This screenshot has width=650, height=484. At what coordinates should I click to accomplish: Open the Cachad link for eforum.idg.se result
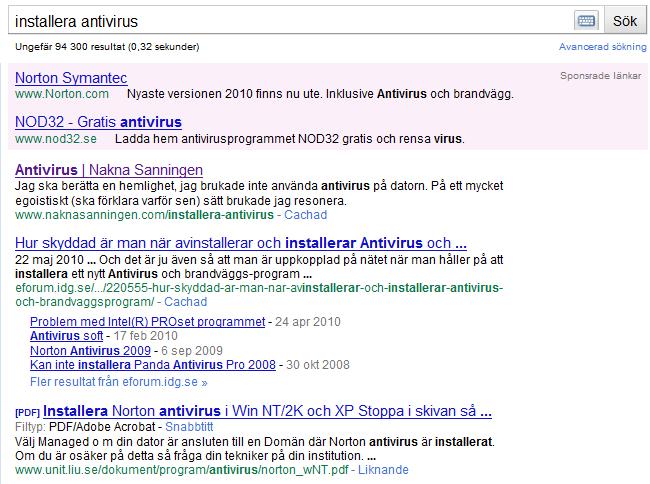tap(185, 302)
